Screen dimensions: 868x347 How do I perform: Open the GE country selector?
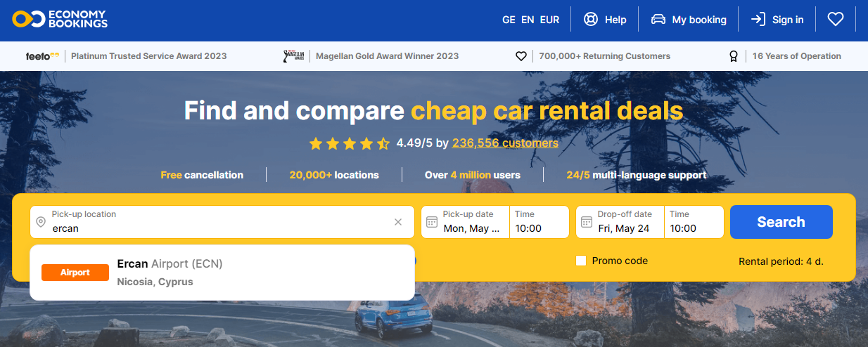(509, 20)
